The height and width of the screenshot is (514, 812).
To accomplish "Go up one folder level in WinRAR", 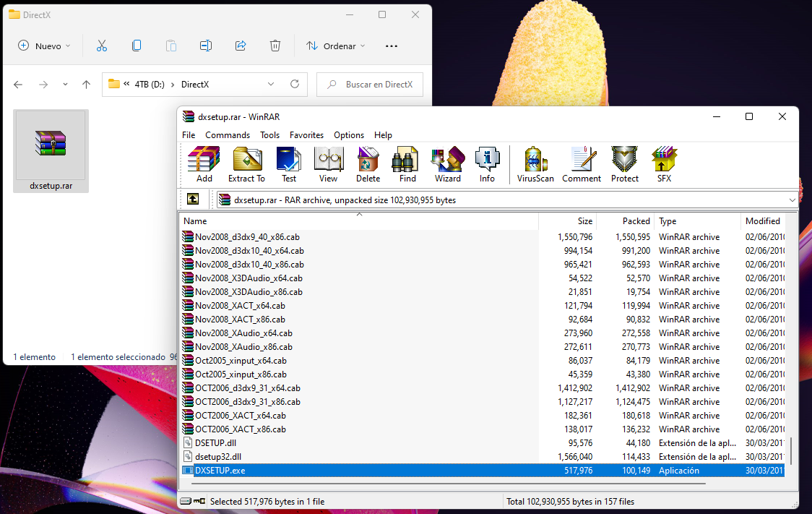I will 193,200.
